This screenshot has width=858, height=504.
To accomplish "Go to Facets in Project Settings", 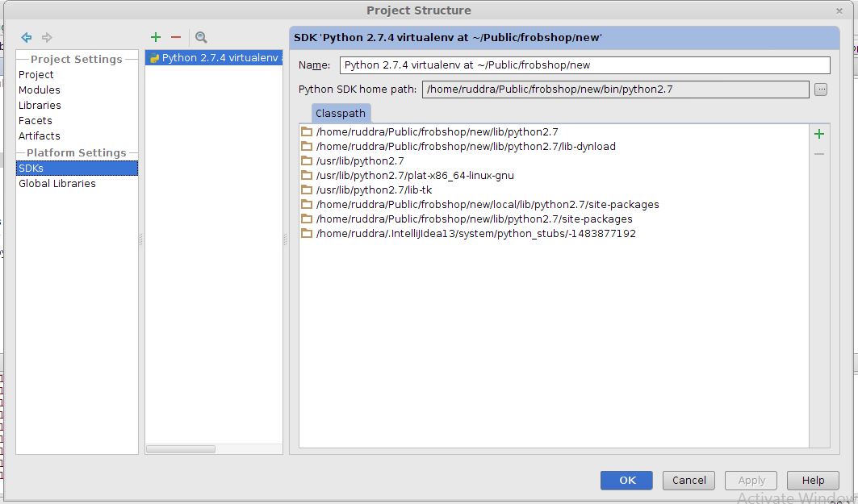I will tap(35, 120).
